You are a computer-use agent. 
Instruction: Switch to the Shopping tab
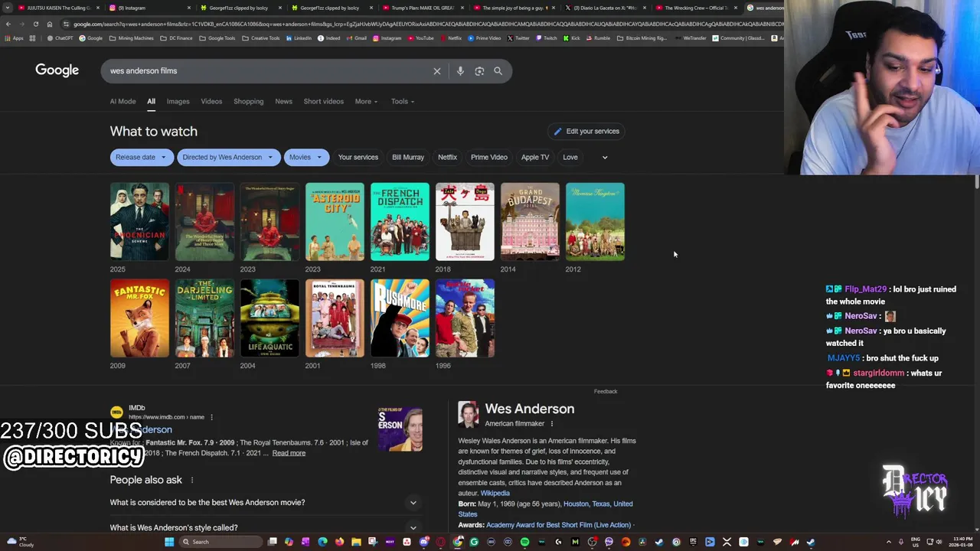248,102
